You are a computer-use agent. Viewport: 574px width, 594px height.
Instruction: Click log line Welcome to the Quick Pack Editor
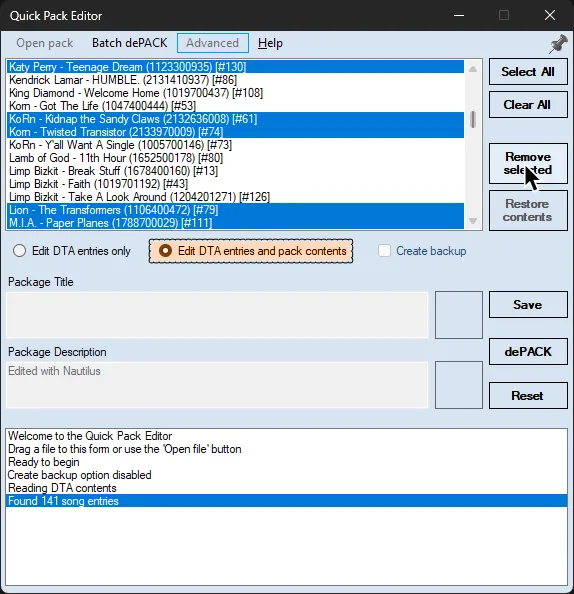pos(286,436)
